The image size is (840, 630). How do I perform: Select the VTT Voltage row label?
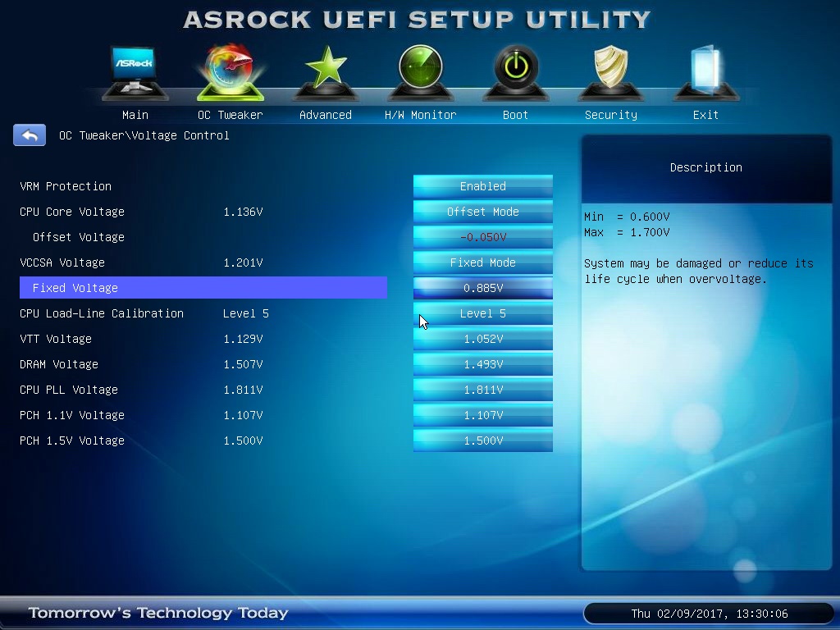coord(55,339)
